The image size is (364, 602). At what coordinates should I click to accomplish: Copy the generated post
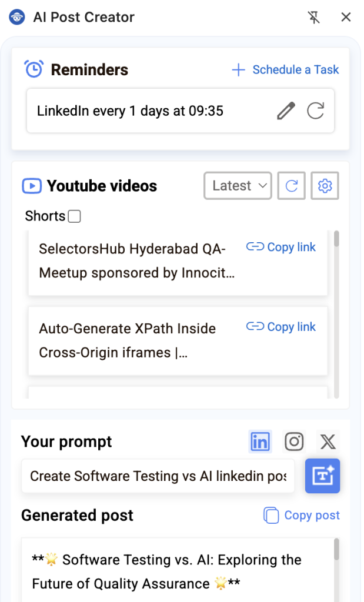[300, 516]
